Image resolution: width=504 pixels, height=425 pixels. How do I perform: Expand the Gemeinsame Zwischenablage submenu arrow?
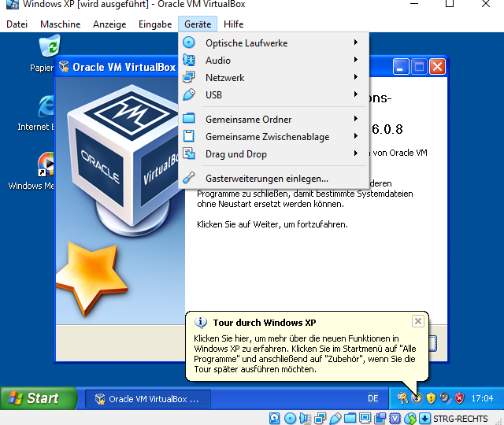pyautogui.click(x=355, y=136)
